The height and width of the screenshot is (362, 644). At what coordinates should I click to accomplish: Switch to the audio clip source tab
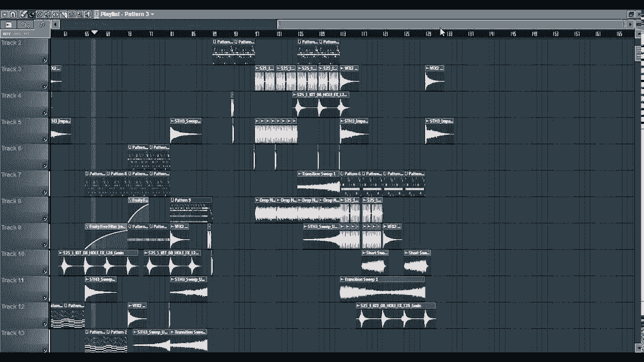coord(9,24)
